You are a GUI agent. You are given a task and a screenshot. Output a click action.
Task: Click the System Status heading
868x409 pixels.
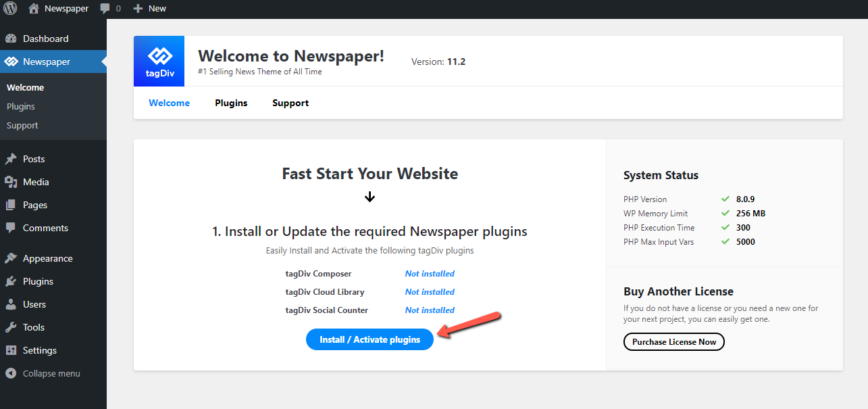[661, 175]
